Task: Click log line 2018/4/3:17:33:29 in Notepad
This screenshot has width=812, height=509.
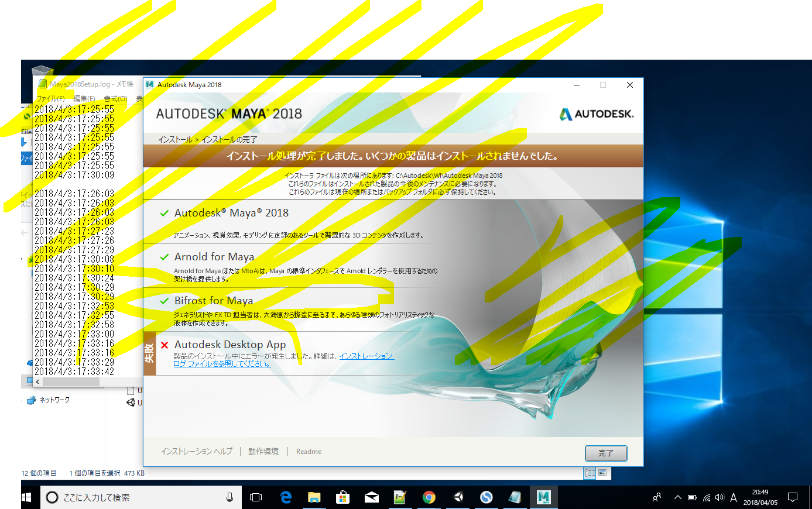Action: (x=74, y=362)
